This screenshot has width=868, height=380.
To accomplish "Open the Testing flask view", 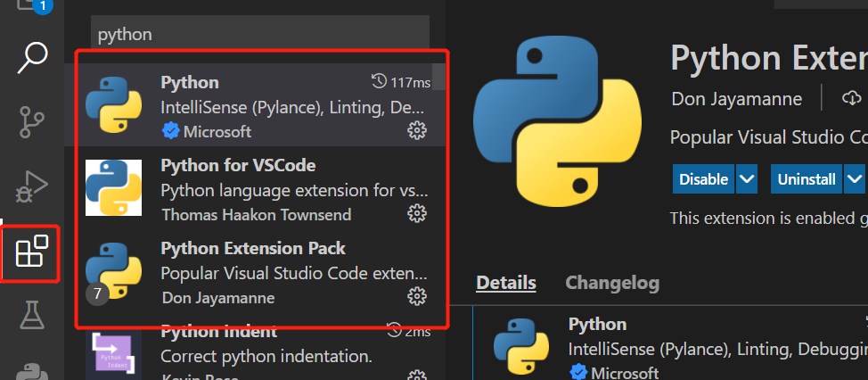I will [32, 315].
